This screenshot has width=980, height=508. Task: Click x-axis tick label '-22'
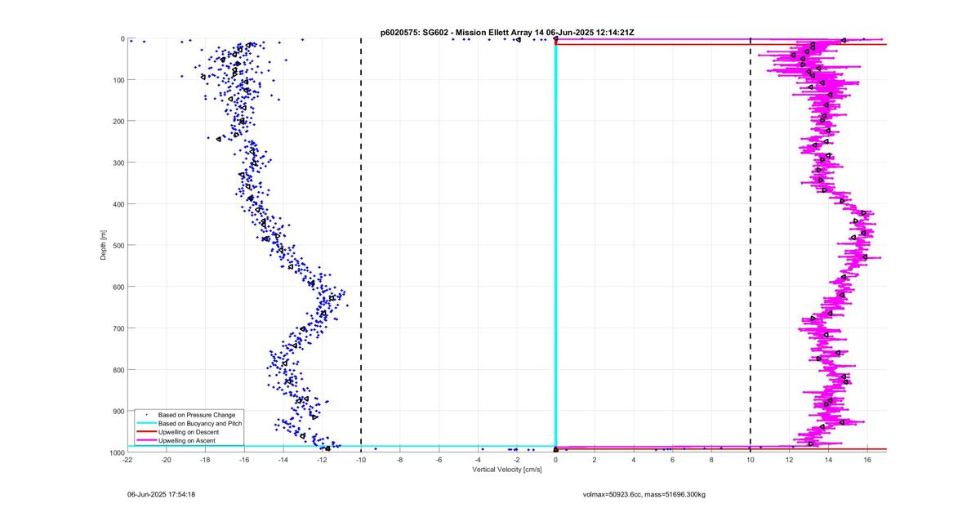(127, 459)
